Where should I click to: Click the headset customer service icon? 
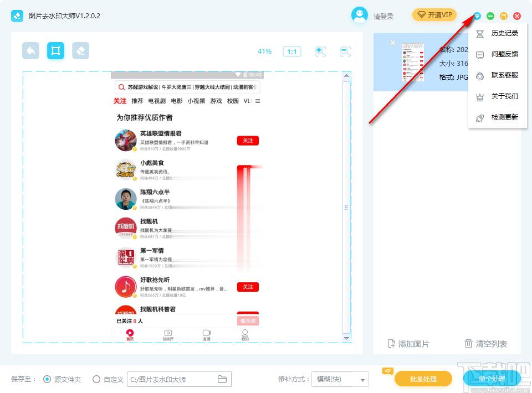(480, 76)
